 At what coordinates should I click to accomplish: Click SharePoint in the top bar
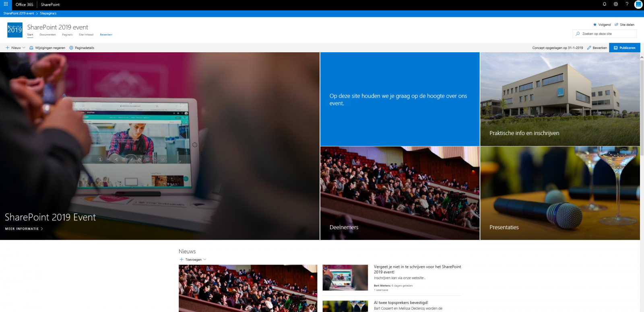(x=50, y=4)
